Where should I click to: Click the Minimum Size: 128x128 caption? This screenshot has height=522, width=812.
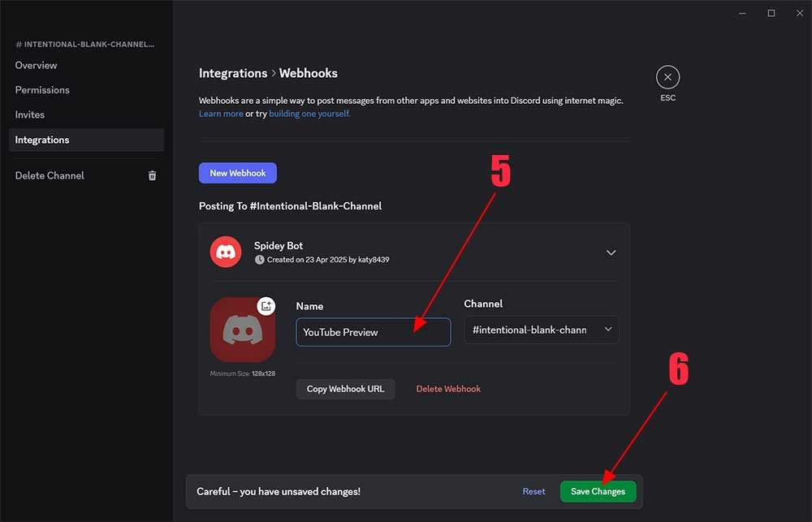(242, 373)
